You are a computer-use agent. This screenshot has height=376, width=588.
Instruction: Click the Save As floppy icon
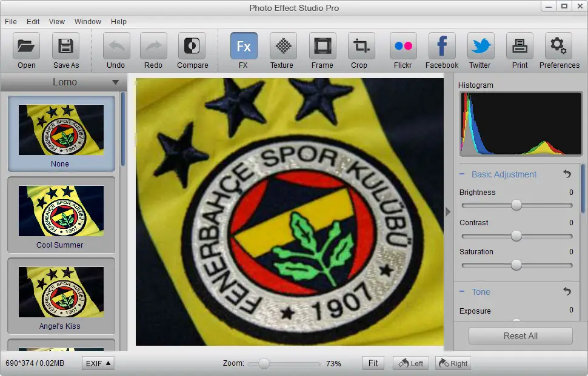pos(65,46)
